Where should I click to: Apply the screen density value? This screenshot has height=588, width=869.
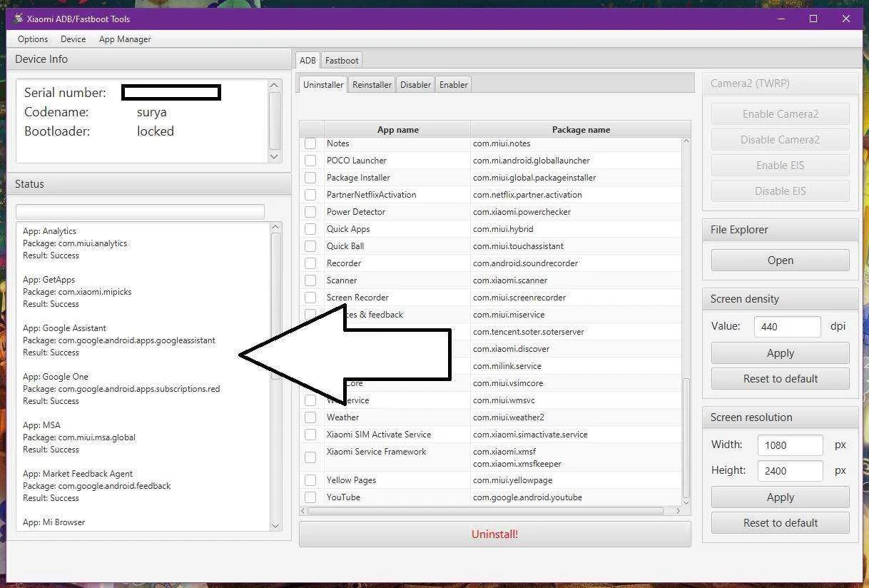point(780,353)
